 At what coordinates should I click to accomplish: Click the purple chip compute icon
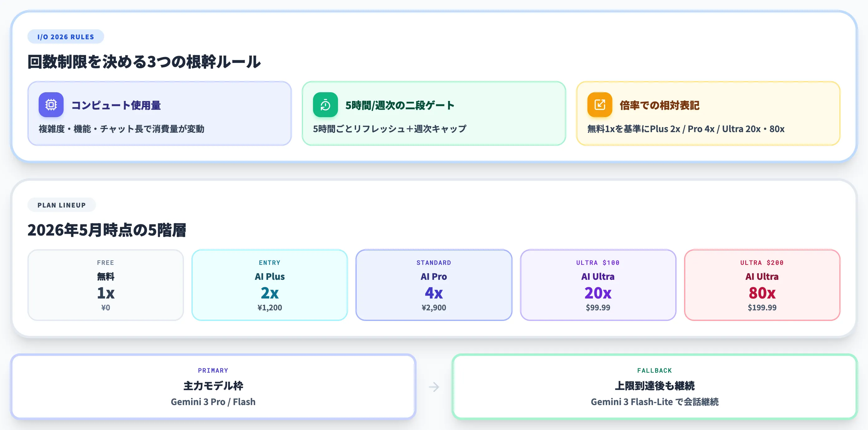[51, 105]
